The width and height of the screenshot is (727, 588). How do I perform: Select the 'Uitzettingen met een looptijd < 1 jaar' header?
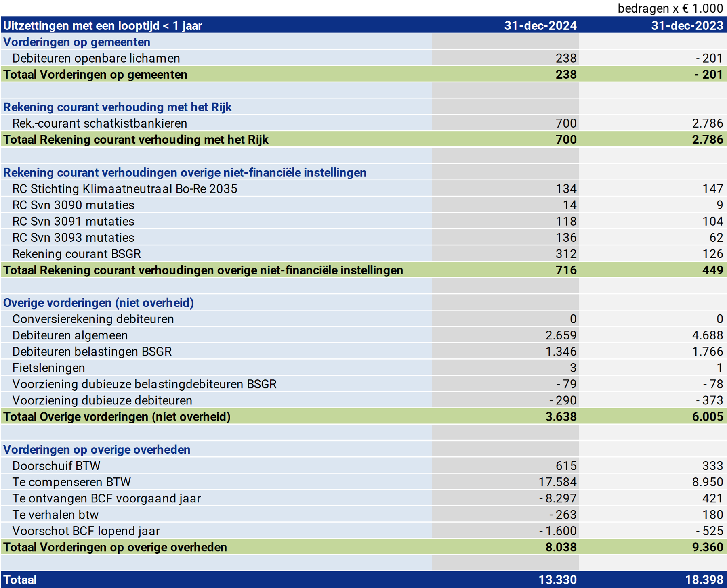[103, 25]
